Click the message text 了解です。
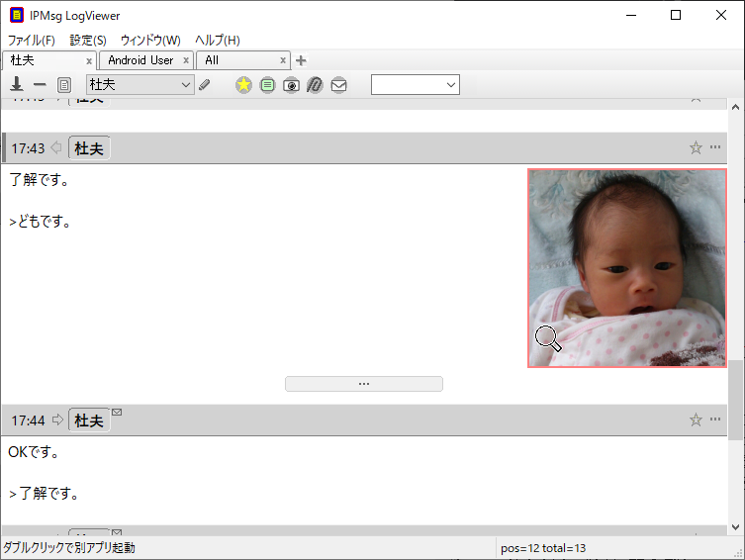745x560 pixels. coord(40,179)
